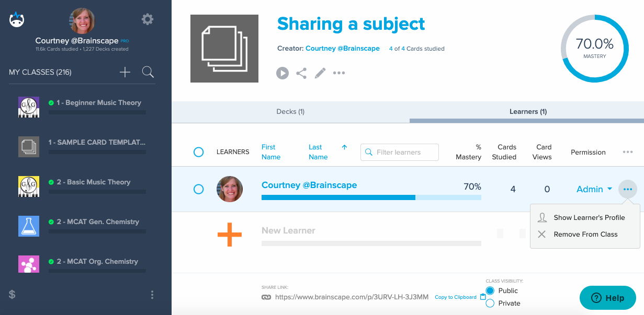This screenshot has height=315, width=644.
Task: Add a new class with plus icon
Action: (125, 72)
